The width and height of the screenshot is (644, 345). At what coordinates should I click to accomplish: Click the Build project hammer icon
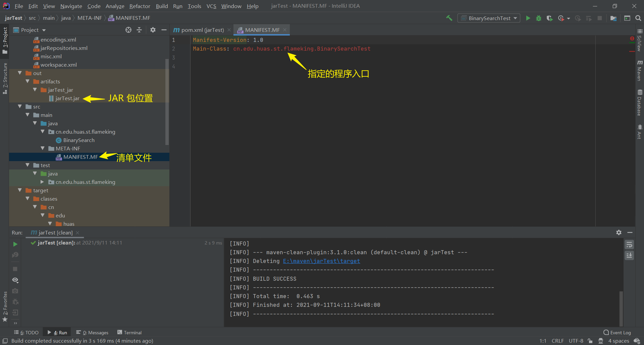point(449,18)
